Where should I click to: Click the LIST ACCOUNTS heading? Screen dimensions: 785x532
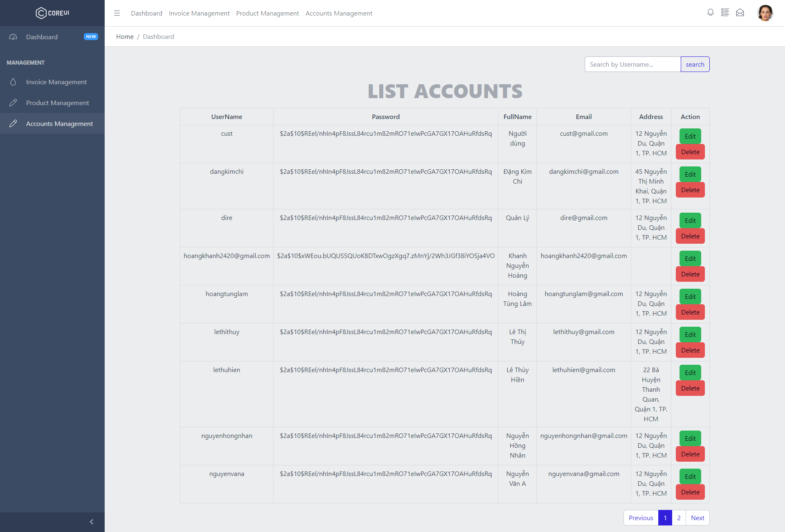[445, 91]
